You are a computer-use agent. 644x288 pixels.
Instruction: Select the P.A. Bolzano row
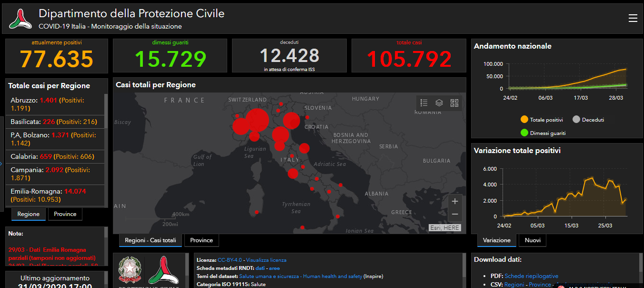(55, 139)
